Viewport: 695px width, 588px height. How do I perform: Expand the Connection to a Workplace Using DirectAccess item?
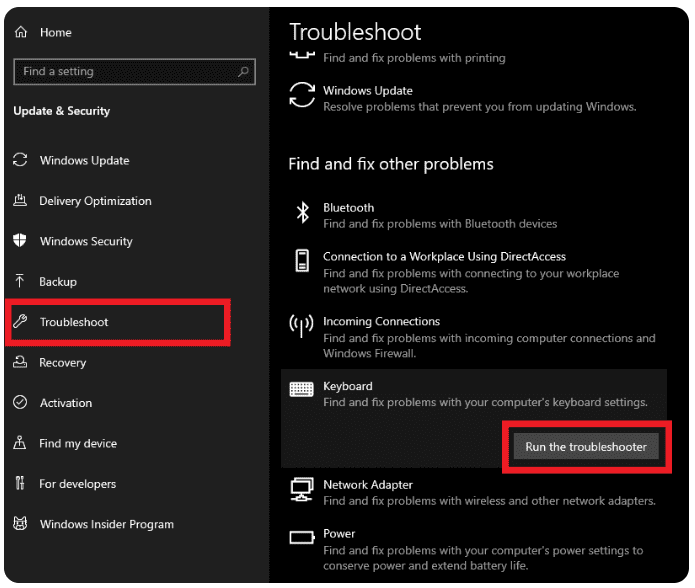pyautogui.click(x=474, y=272)
